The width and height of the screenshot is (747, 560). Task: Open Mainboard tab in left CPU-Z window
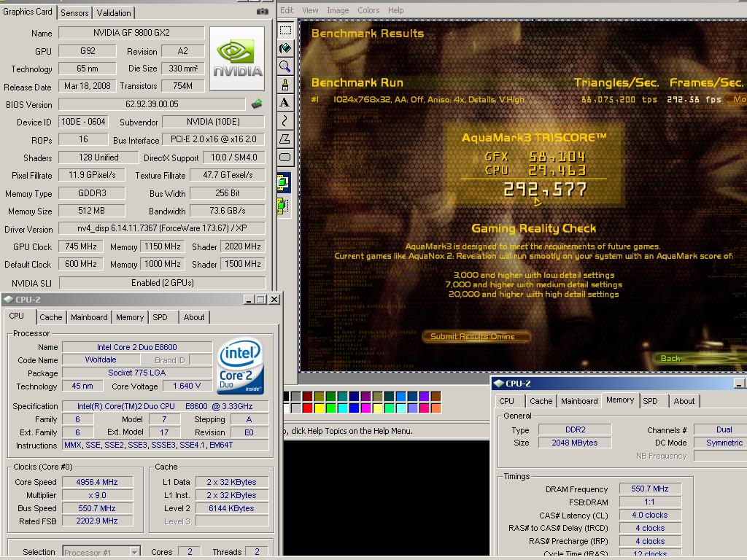[89, 317]
